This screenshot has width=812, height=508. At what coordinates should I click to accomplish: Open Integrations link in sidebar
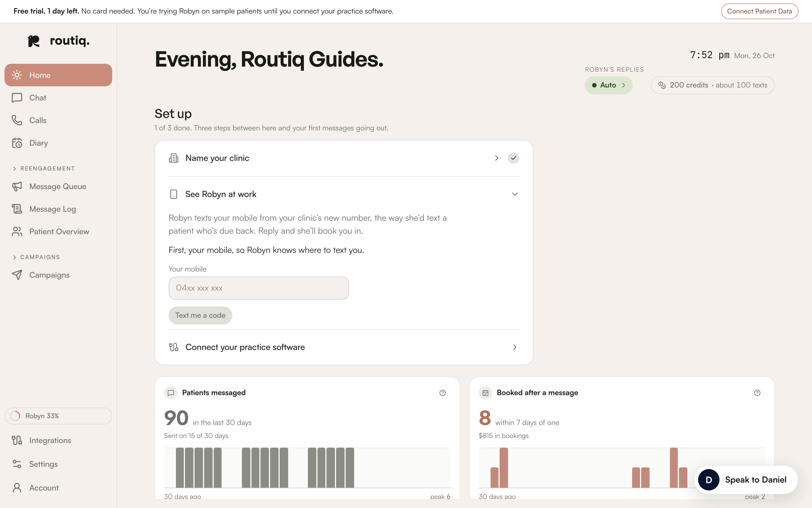coord(58,440)
